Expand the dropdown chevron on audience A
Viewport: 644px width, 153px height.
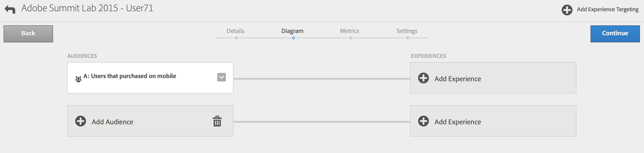click(x=221, y=77)
